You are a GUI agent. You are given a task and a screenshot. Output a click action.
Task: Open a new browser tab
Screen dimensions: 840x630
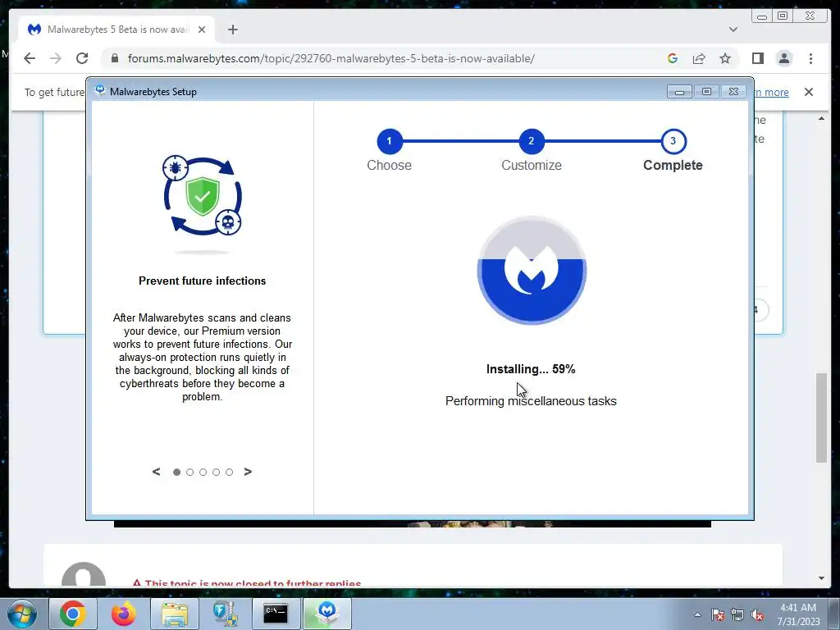232,30
